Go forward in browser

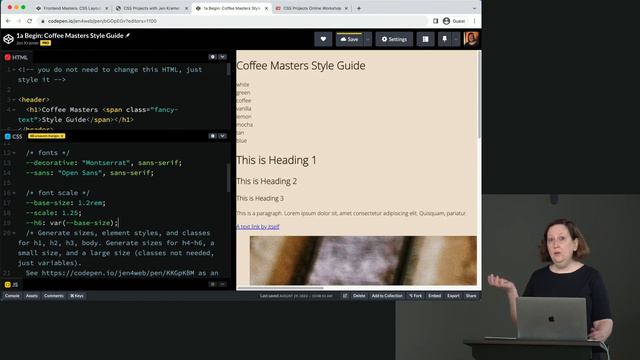(19, 21)
